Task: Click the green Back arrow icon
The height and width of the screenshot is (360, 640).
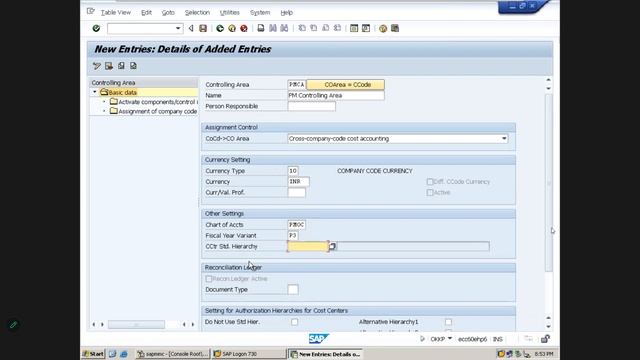Action: point(220,28)
